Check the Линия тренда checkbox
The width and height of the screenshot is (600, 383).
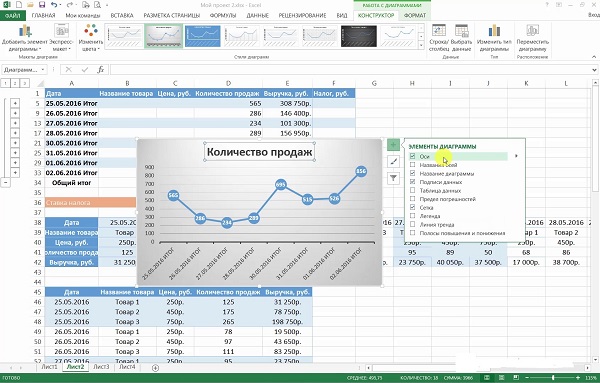(412, 224)
